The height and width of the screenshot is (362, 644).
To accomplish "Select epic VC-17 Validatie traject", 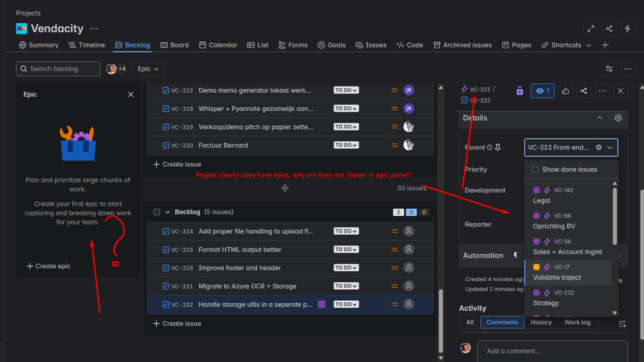I will (x=568, y=272).
